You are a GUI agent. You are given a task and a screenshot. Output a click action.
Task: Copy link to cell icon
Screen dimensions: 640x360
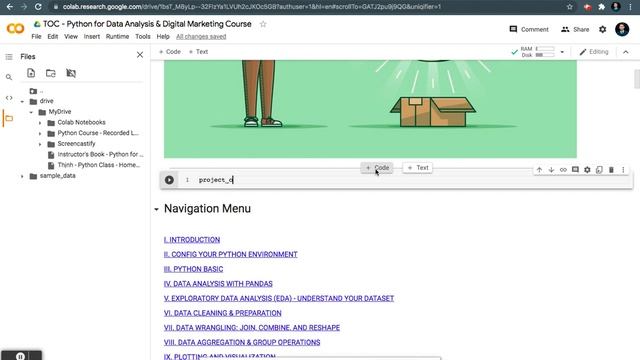[563, 170]
